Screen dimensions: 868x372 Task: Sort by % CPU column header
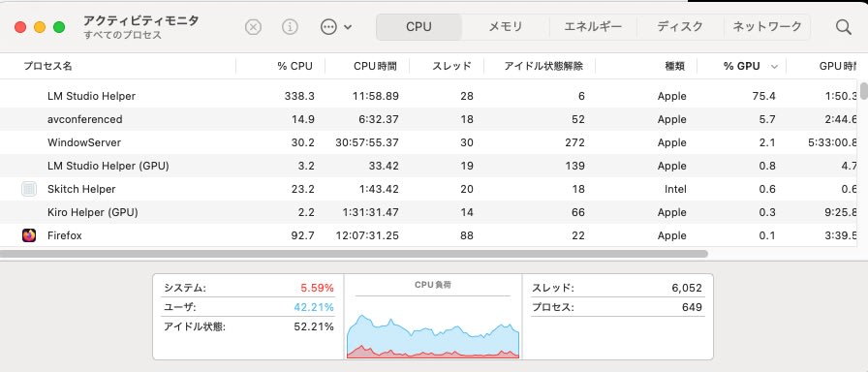tap(295, 66)
